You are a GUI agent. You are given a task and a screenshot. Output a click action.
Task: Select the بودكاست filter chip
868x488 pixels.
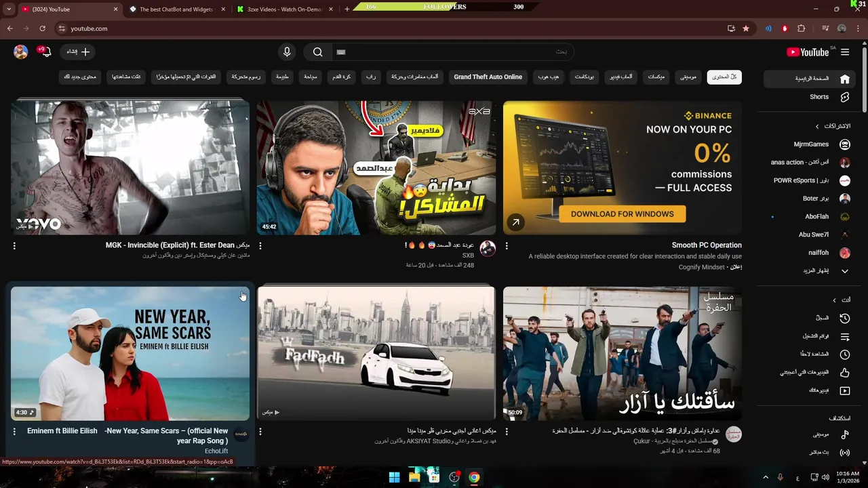[x=585, y=77]
